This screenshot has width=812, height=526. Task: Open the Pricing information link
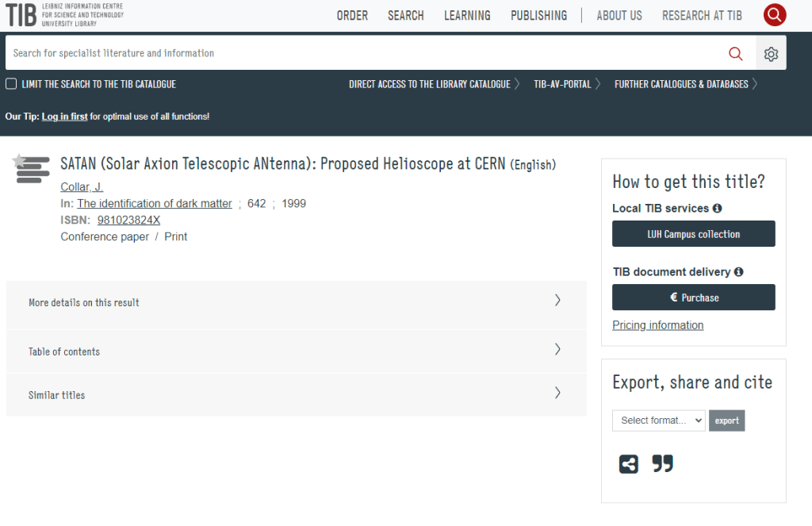coord(657,325)
